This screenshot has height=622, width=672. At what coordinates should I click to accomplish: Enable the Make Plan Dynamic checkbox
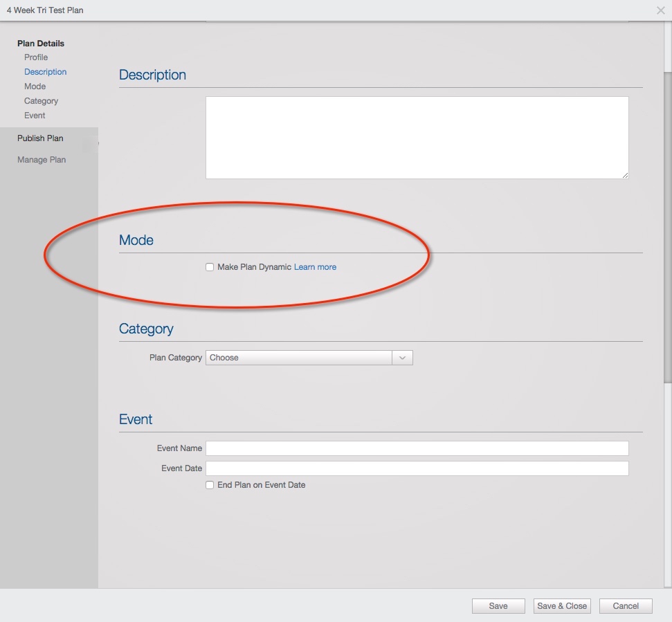click(210, 267)
